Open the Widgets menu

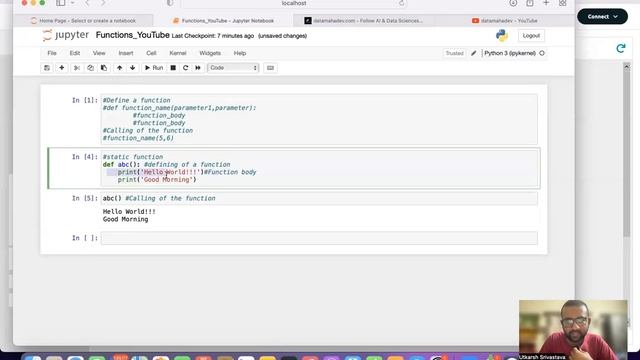210,53
